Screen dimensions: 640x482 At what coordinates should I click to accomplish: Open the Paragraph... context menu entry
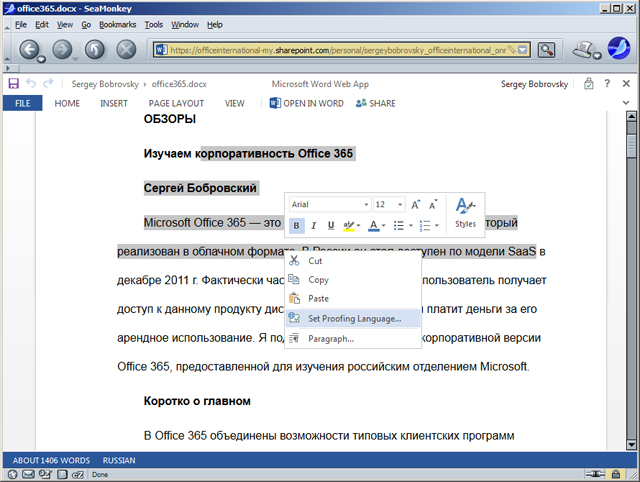[x=353, y=338]
